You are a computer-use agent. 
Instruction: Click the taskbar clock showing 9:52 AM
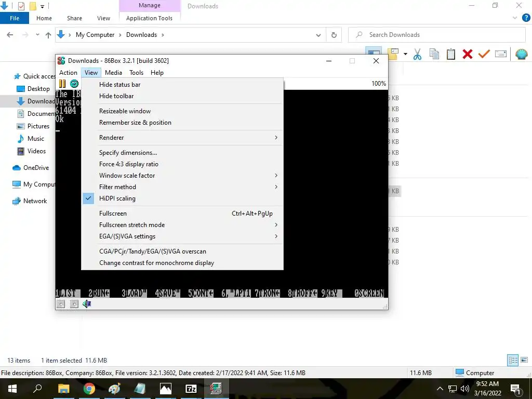(487, 389)
